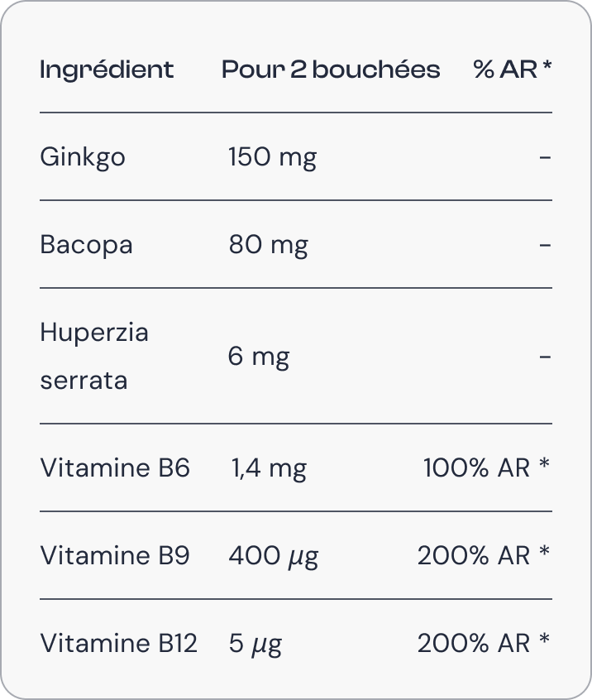Image resolution: width=592 pixels, height=700 pixels.
Task: Click the 6 mg Huperzia amount
Action: pyautogui.click(x=259, y=357)
